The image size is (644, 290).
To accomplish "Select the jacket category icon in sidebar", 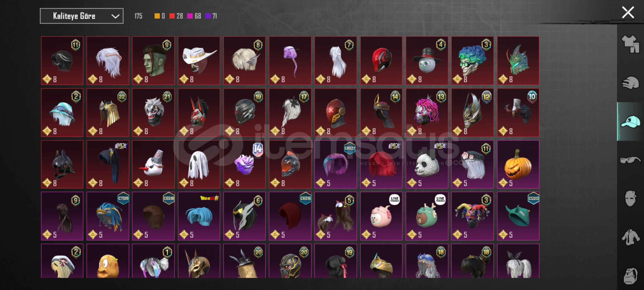I will click(x=630, y=237).
